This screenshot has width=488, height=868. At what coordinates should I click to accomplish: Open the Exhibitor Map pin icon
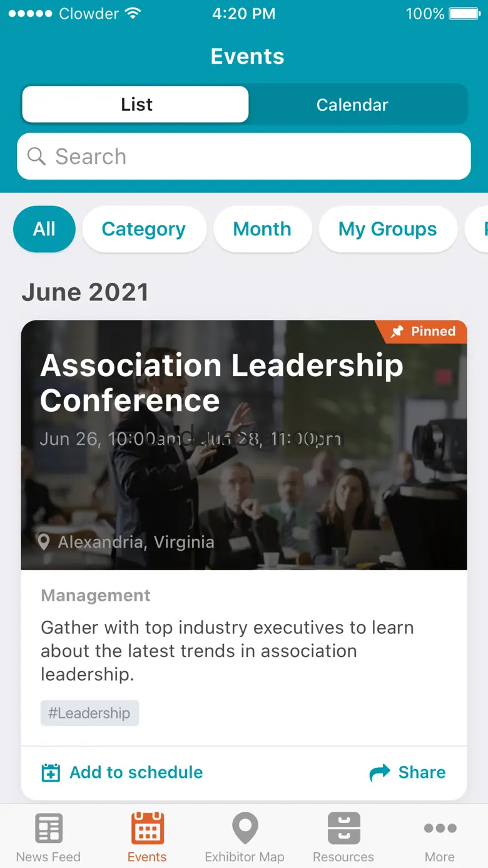coord(245,829)
